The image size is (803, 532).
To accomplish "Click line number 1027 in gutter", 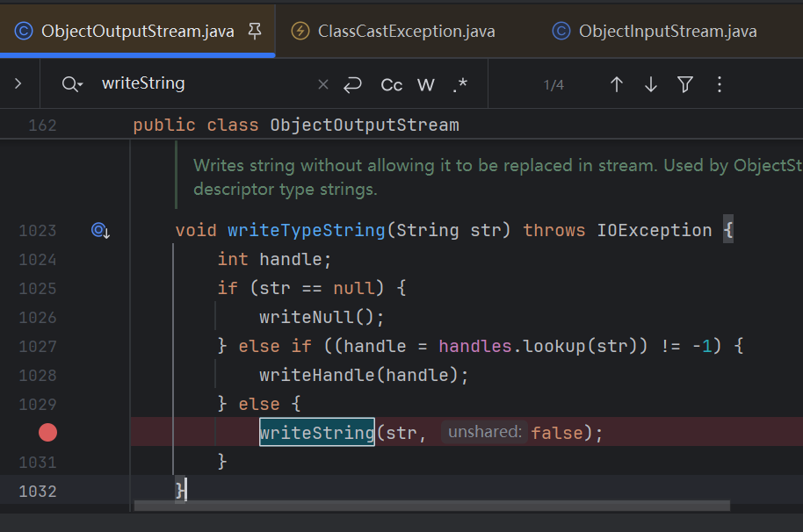I will coord(38,346).
